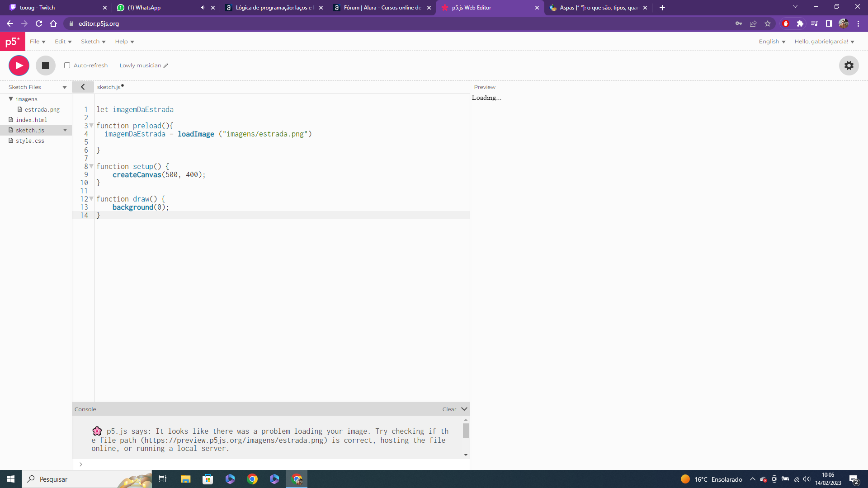Open the English language dropdown

coord(772,42)
